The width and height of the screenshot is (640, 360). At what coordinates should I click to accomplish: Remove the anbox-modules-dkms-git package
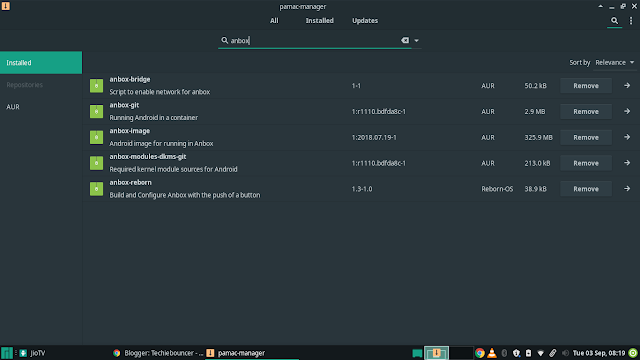(586, 163)
